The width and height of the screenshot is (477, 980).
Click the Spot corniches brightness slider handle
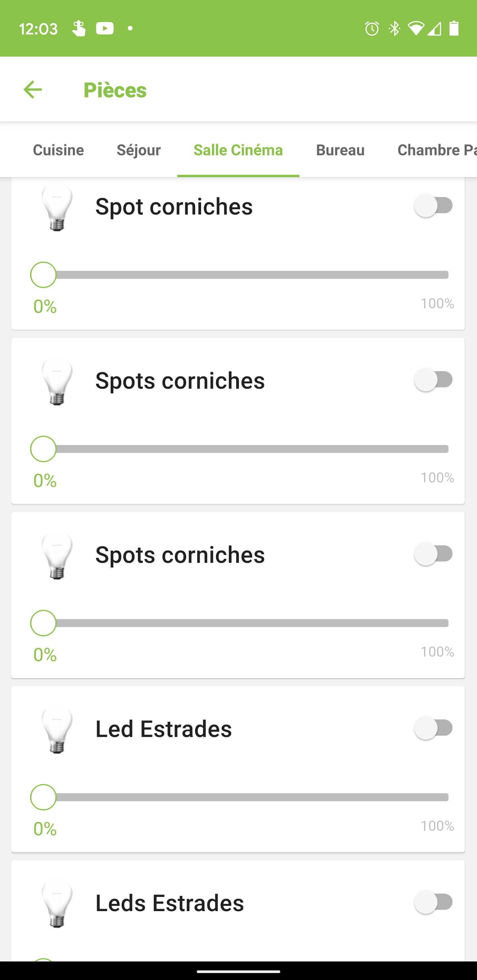point(43,275)
